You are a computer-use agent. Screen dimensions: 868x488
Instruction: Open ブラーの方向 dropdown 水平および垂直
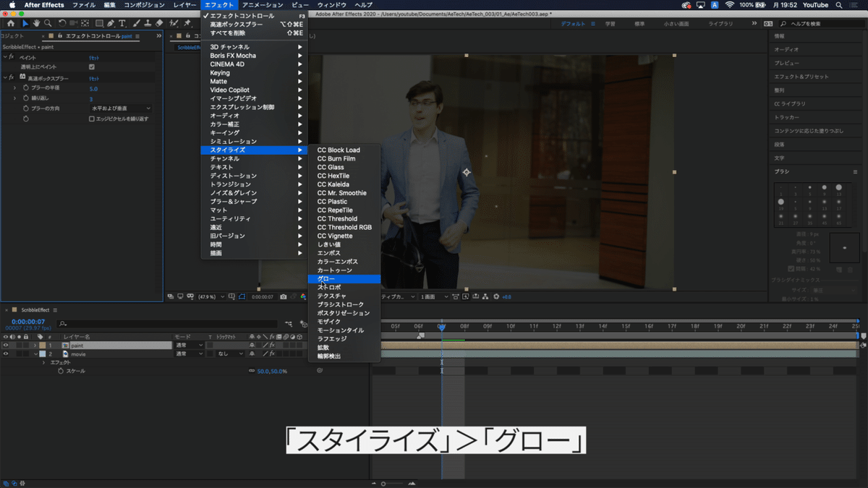pos(122,108)
